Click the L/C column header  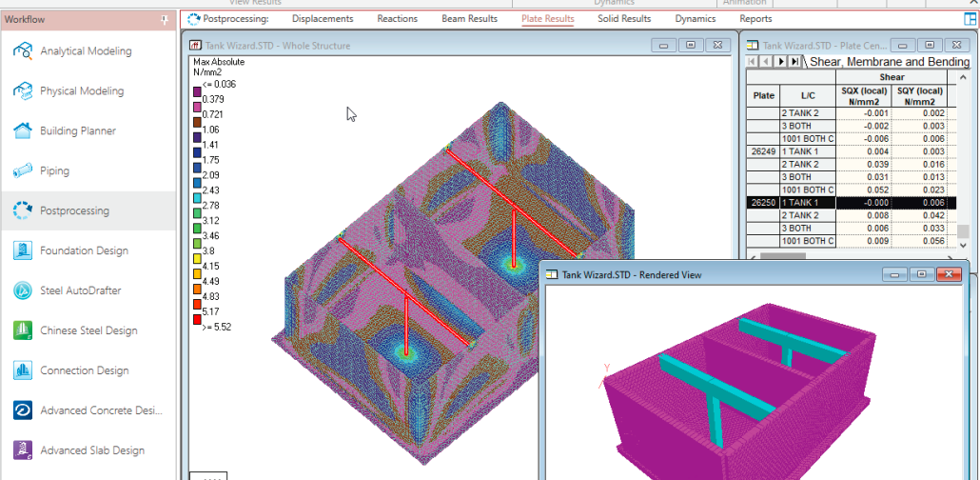coord(808,96)
